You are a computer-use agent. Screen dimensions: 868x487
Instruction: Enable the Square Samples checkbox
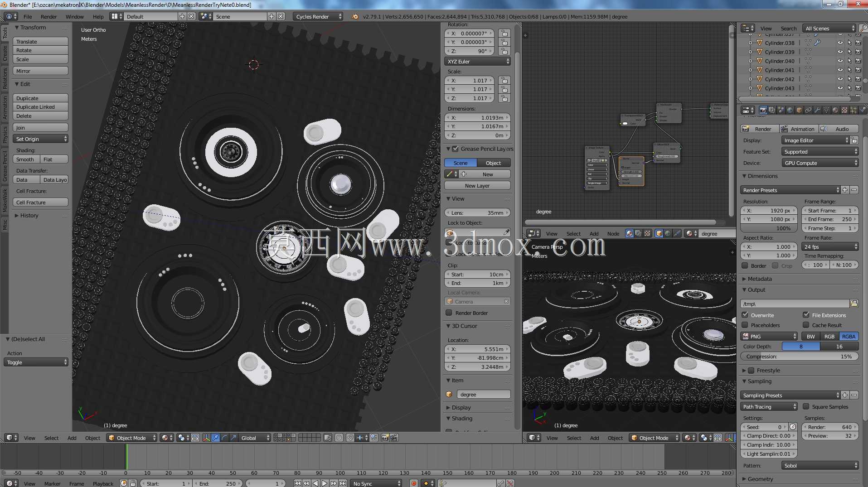tap(806, 406)
